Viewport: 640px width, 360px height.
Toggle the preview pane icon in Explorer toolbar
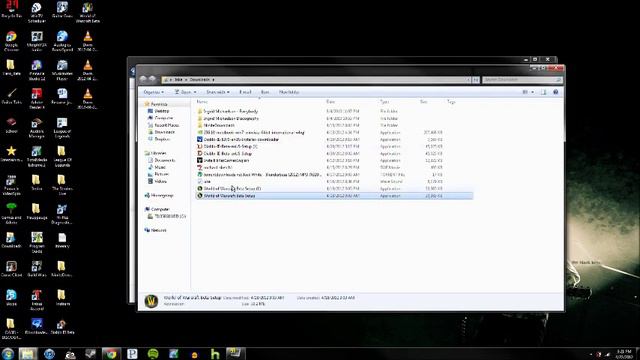(x=544, y=92)
